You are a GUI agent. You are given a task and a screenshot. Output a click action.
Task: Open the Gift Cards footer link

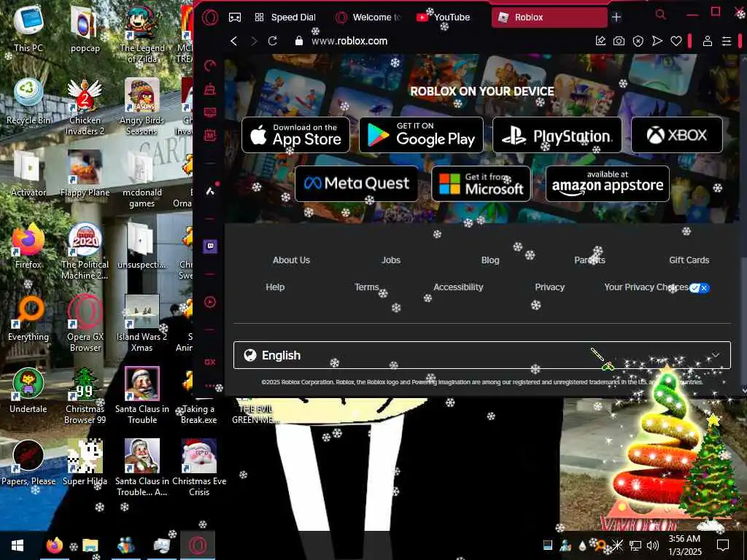tap(689, 260)
